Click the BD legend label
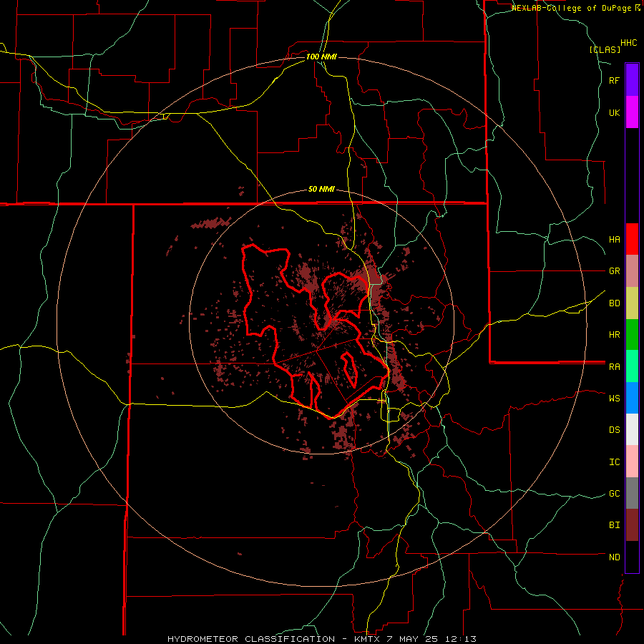Screen dimensions: 644x644 (x=615, y=303)
